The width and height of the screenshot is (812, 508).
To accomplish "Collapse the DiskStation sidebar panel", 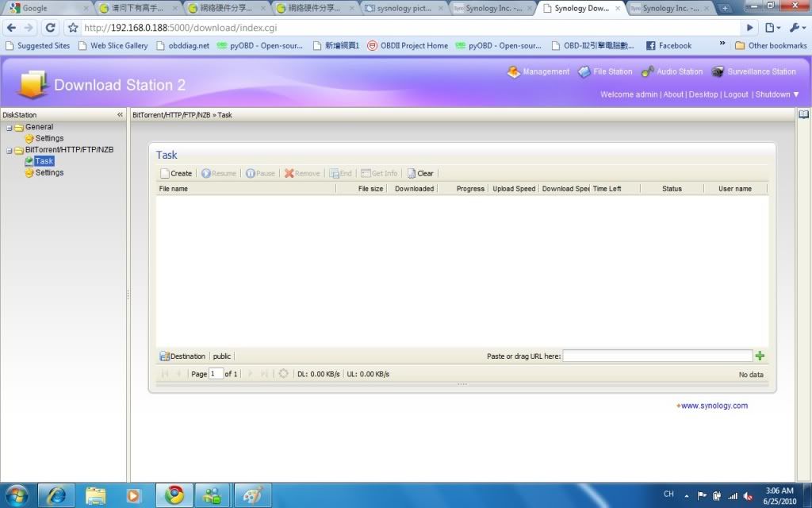I will [121, 115].
